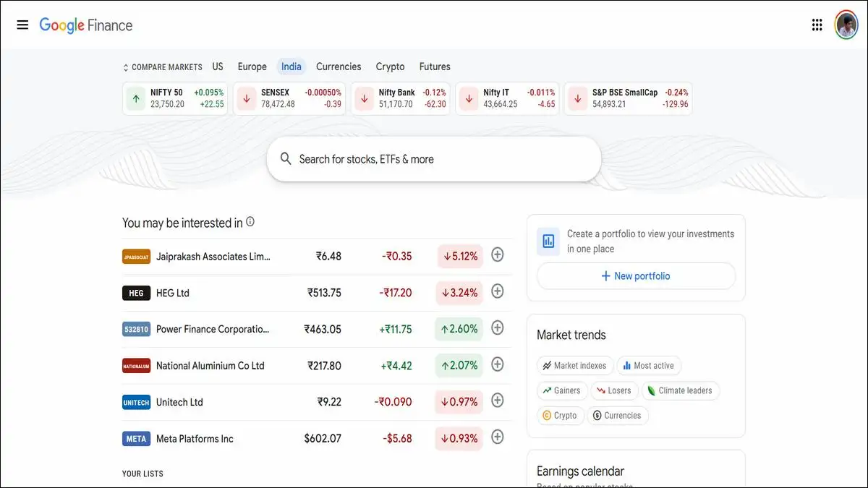Viewport: 868px width, 488px height.
Task: Click the HEG ticker badge
Action: [x=136, y=293]
